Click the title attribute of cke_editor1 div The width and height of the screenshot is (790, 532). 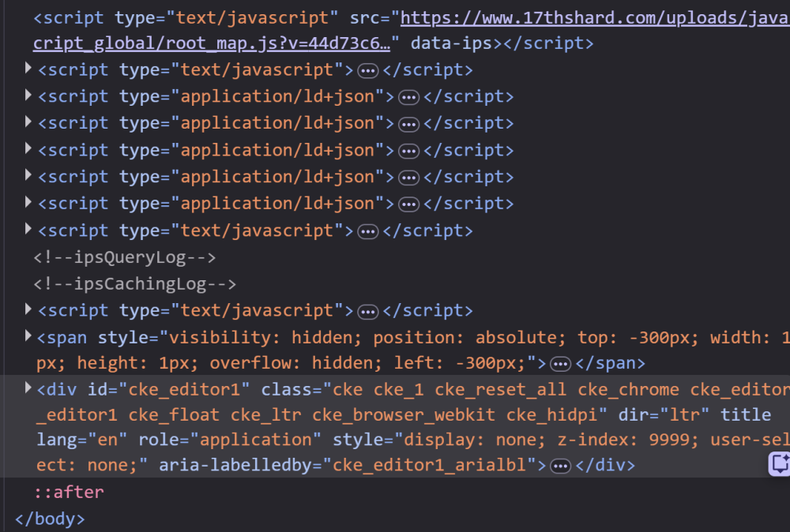click(x=746, y=414)
